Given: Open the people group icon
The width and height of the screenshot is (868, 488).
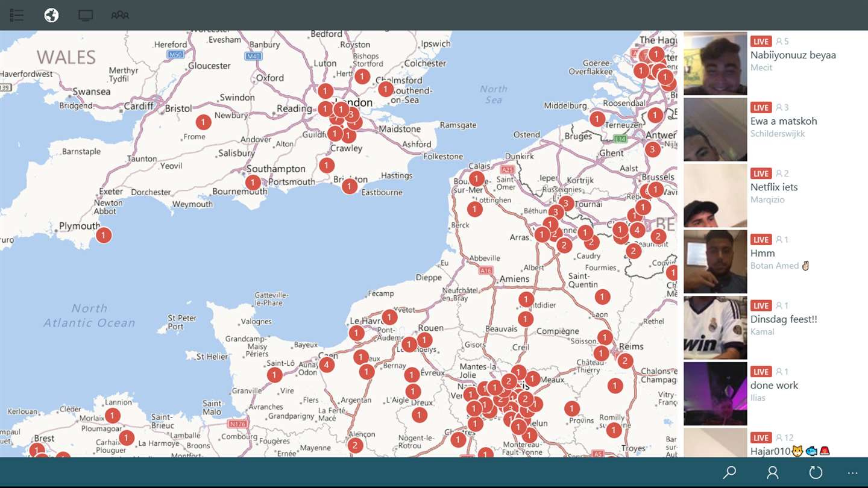Looking at the screenshot, I should (120, 15).
